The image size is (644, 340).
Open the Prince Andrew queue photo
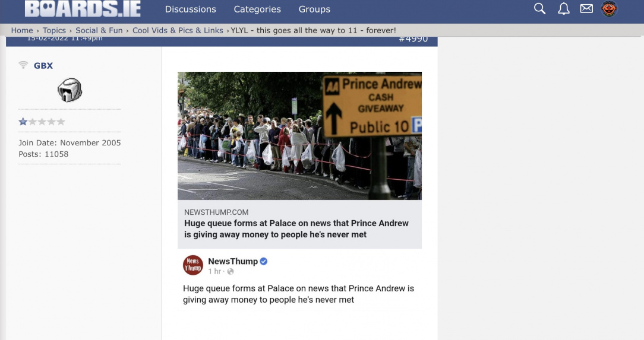click(x=299, y=136)
